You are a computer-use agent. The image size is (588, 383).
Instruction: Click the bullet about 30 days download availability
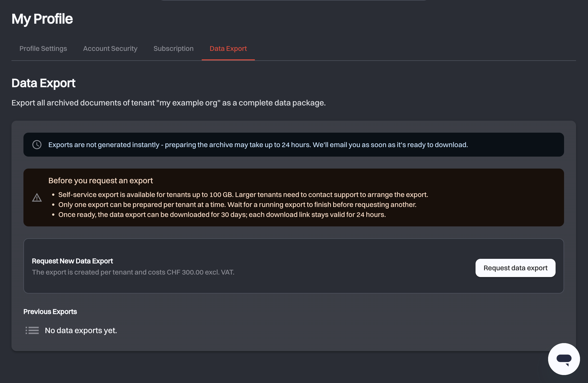pos(222,214)
